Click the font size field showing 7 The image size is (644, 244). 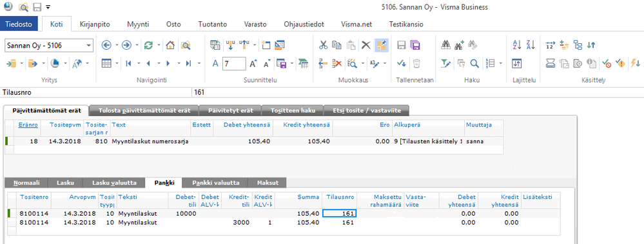[x=234, y=63]
